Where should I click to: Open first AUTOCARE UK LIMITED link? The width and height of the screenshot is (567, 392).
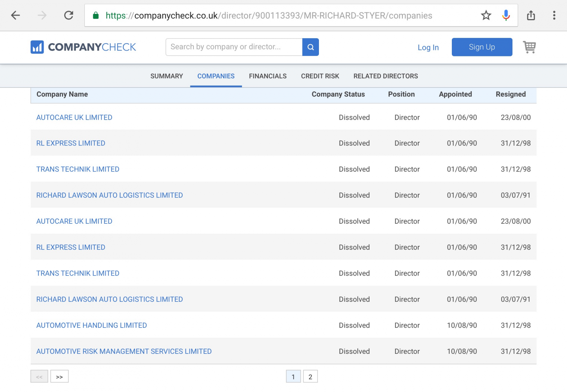click(74, 118)
